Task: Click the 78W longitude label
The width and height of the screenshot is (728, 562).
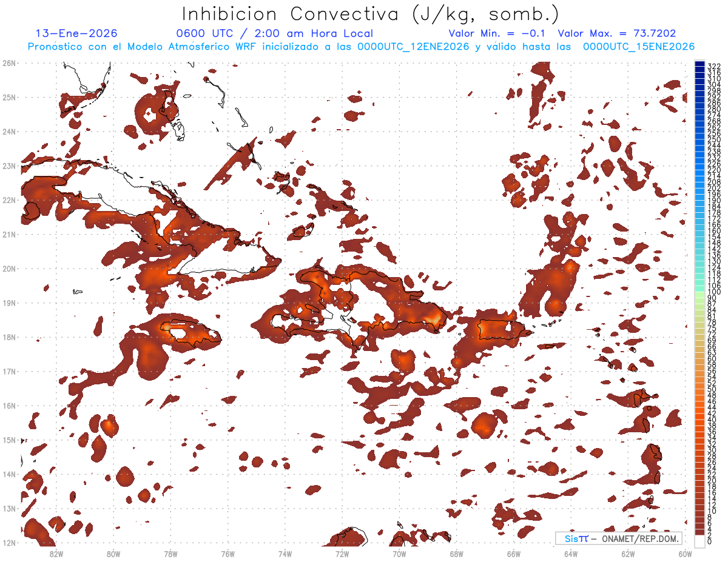Action: [x=170, y=554]
